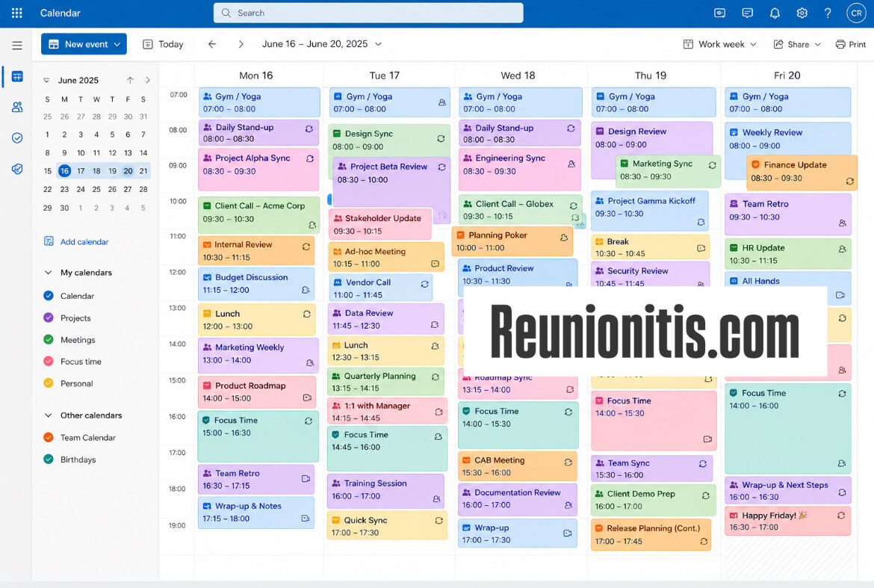The height and width of the screenshot is (588, 874).
Task: Select date 18 in mini calendar
Action: coord(96,171)
